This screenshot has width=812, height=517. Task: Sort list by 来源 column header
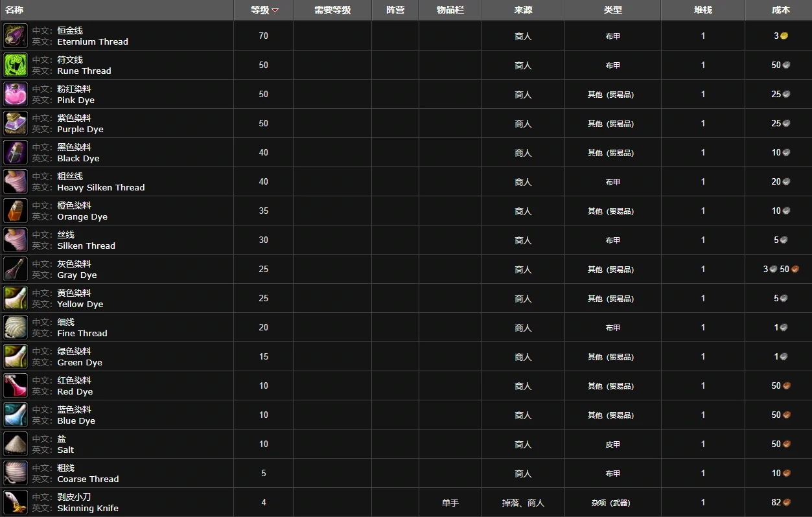pyautogui.click(x=523, y=10)
